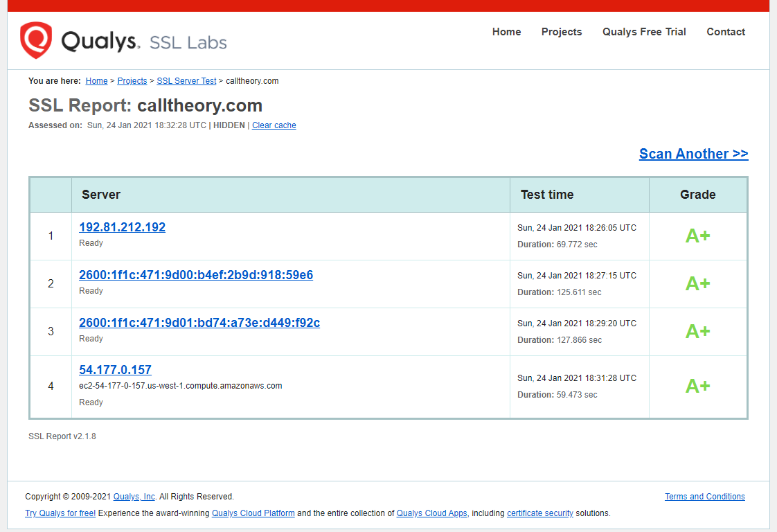Open IPv6 server ending d449:f92c
Image resolution: width=777 pixels, height=532 pixels.
tap(199, 323)
